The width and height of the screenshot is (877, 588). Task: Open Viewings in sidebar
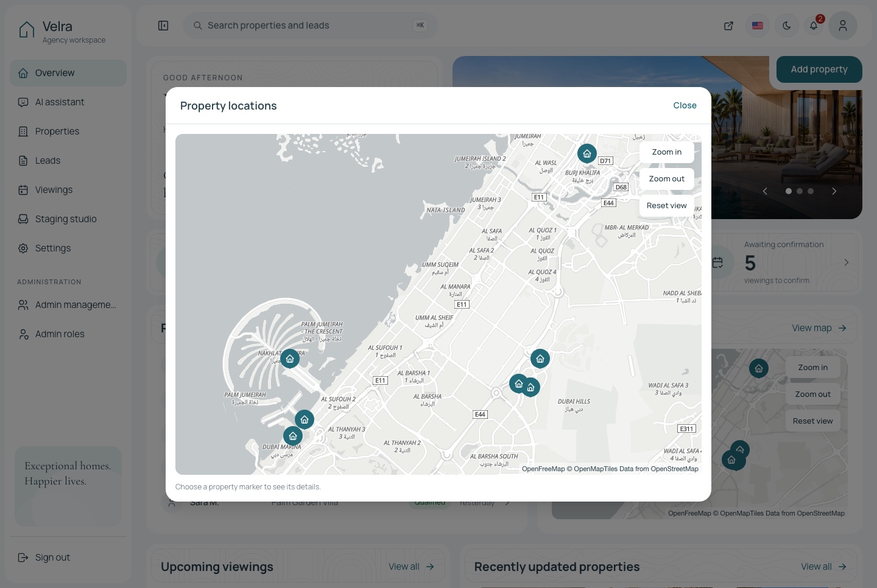click(68, 190)
